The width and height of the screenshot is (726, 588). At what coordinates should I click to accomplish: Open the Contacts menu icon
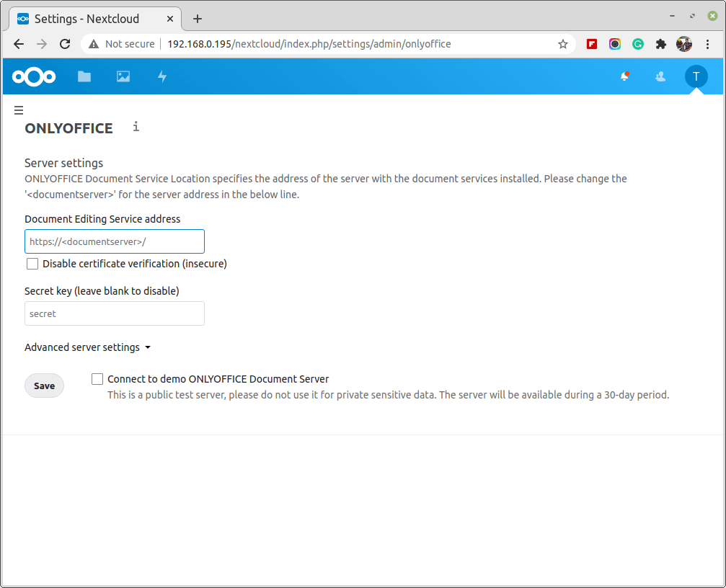(x=660, y=76)
